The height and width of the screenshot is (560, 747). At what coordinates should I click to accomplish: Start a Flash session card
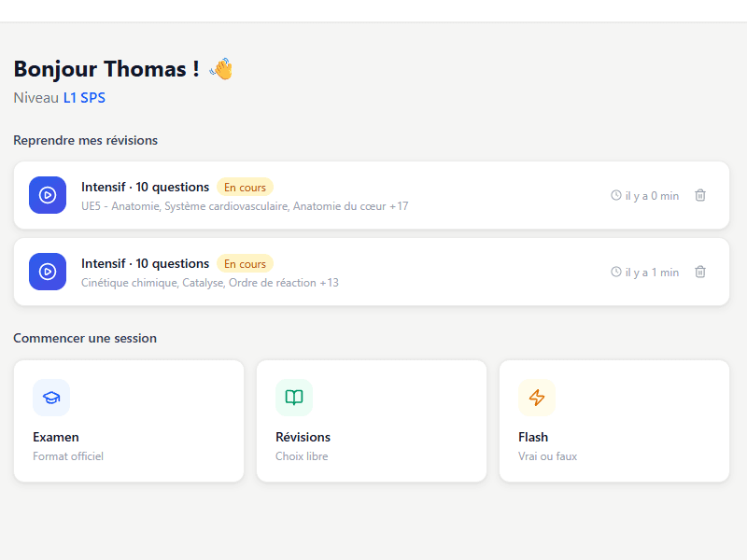point(614,421)
